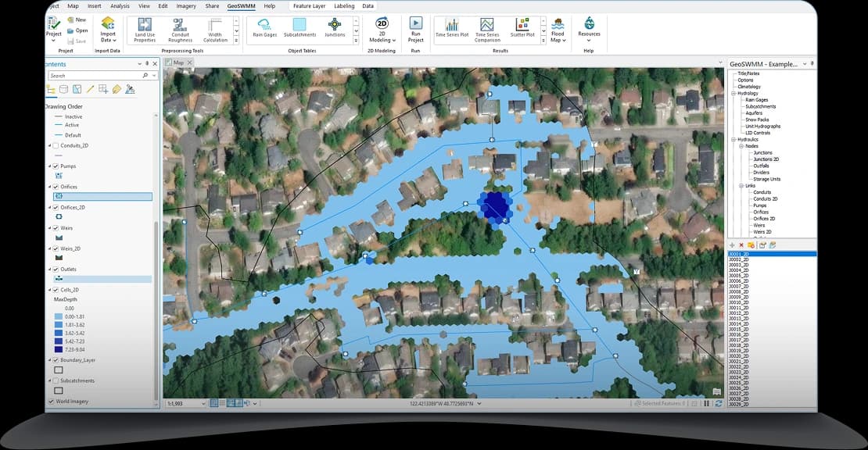Image resolution: width=868 pixels, height=450 pixels.
Task: Select List by Data Source icon
Action: coord(63,90)
